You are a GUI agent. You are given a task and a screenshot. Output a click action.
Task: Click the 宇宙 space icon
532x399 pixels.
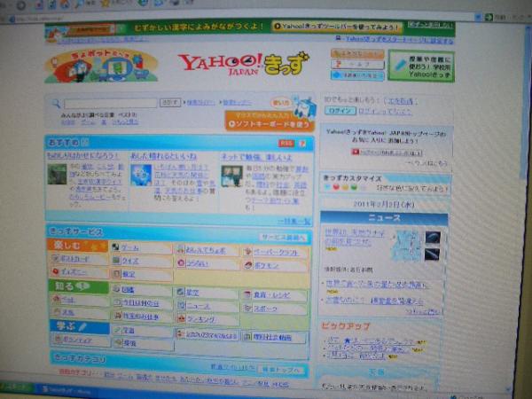click(x=118, y=330)
